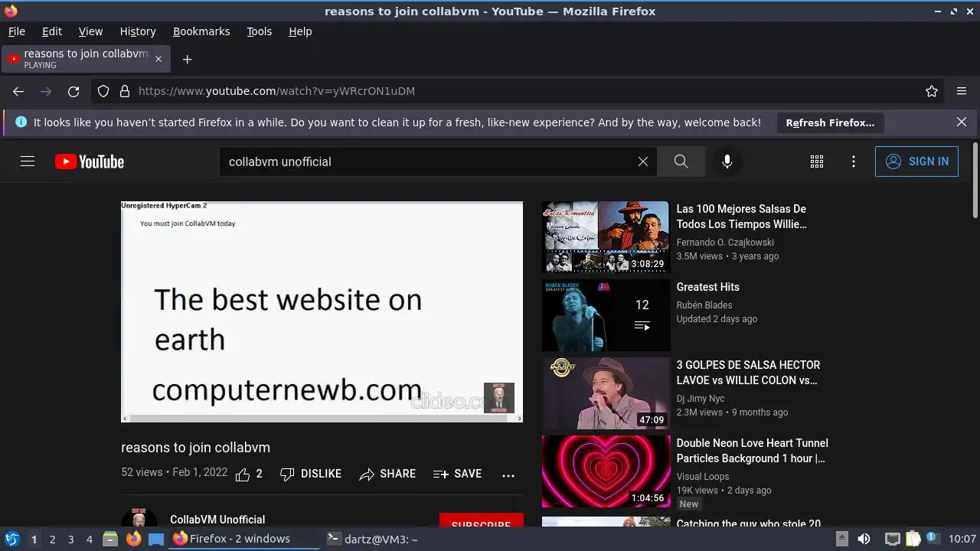Click the page vertical scrollbar

975,180
